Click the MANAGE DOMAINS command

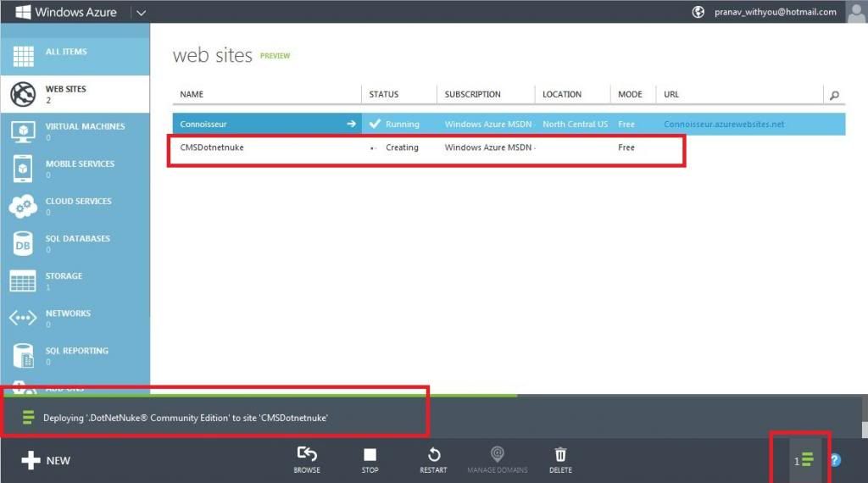point(497,460)
